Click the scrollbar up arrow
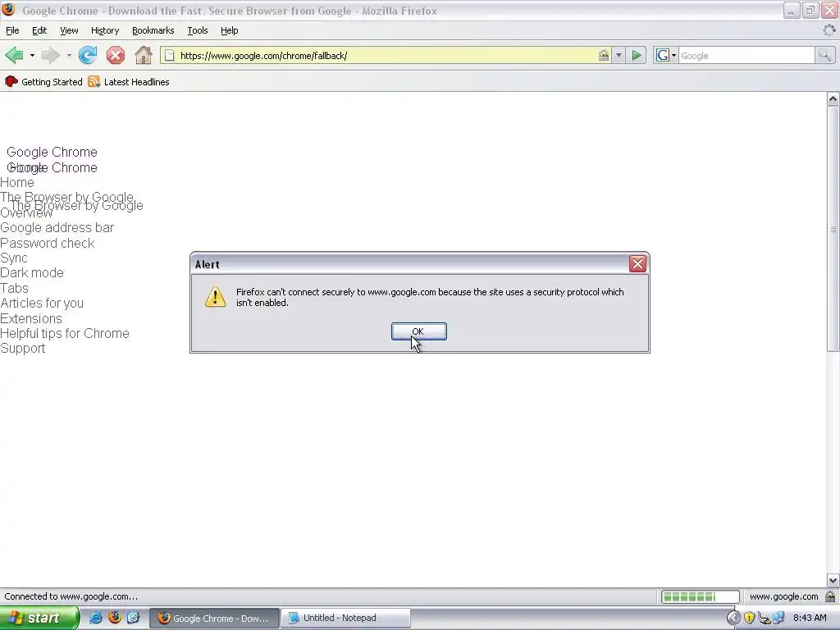The width and height of the screenshot is (840, 630). (833, 98)
